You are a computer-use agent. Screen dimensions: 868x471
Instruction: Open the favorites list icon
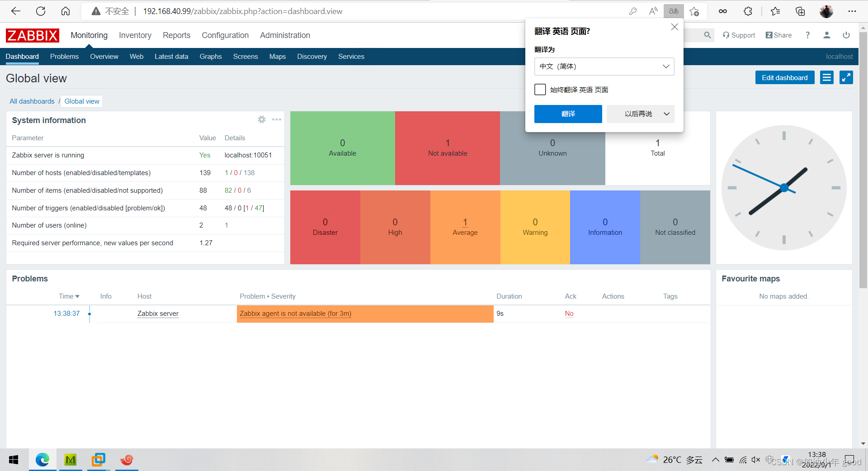775,11
